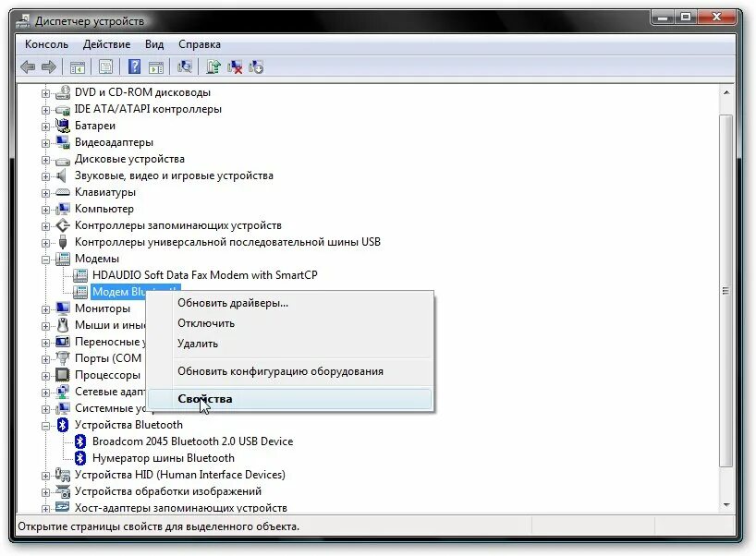Click the scrollbar up arrow

(726, 92)
